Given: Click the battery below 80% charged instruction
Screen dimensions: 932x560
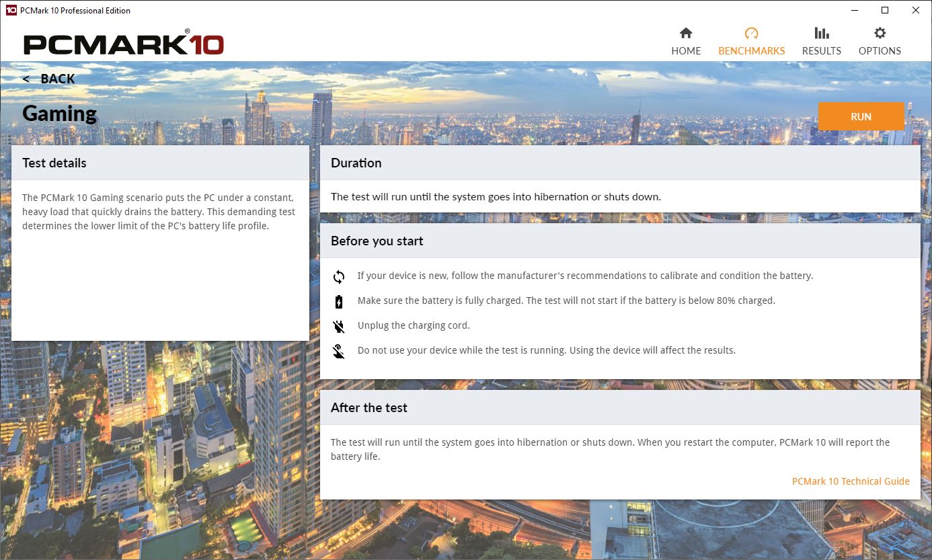Looking at the screenshot, I should coord(566,301).
